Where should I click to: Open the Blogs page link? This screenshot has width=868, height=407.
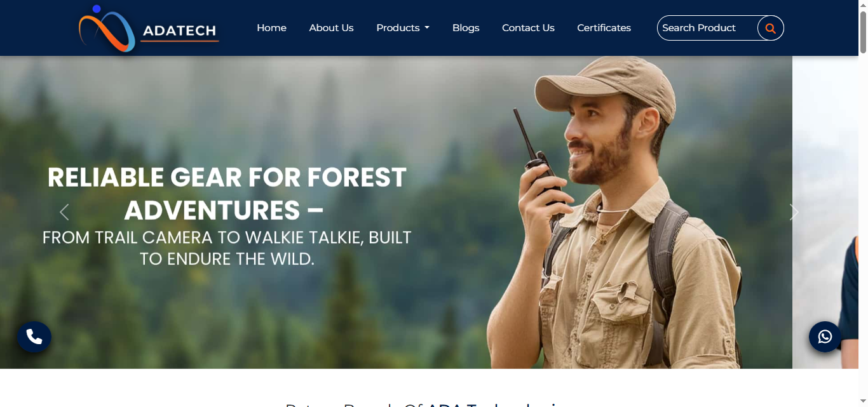466,28
